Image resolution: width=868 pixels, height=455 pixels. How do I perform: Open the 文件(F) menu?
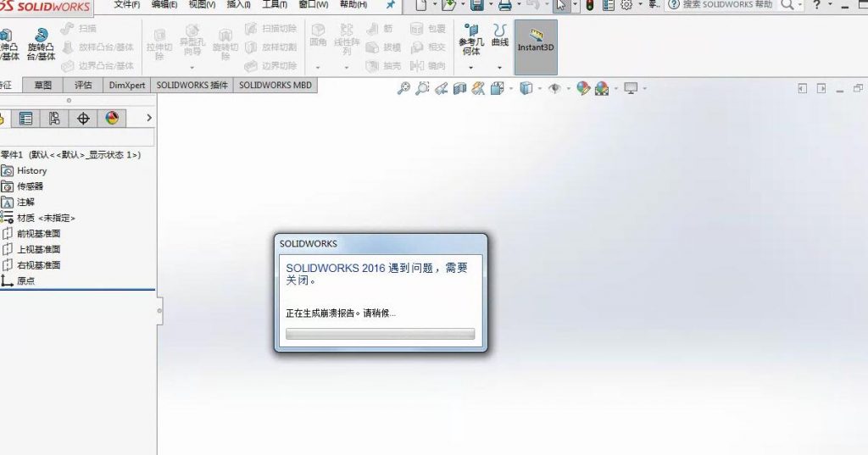[x=127, y=4]
